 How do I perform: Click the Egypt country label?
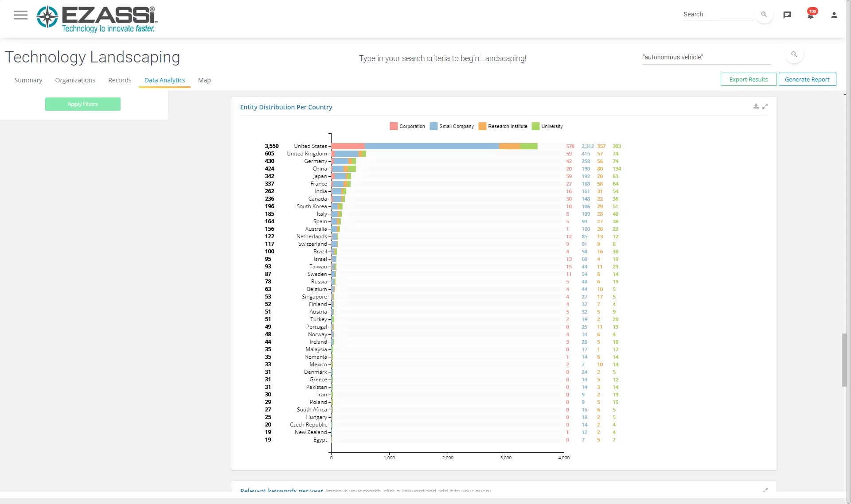[320, 440]
